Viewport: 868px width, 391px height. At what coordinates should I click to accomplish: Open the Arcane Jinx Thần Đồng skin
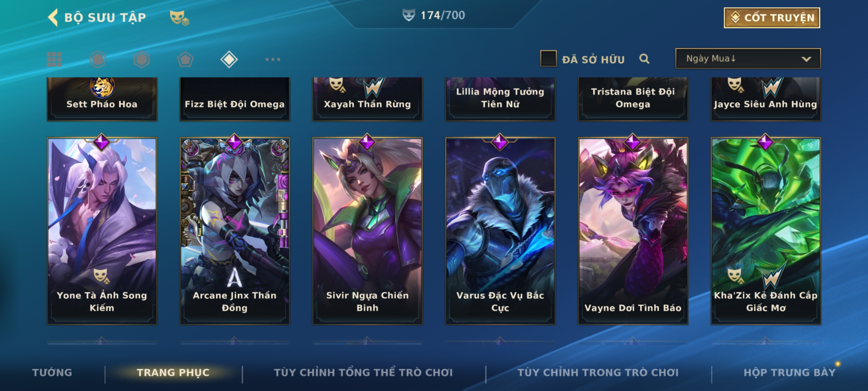click(235, 231)
